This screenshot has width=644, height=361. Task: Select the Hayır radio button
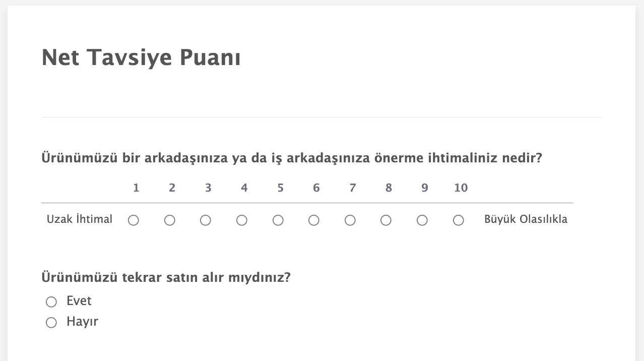[x=51, y=323]
